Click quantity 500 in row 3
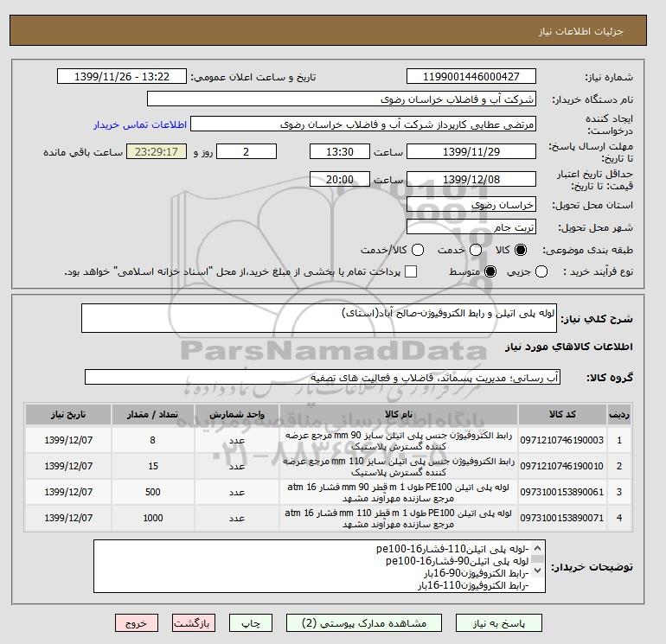 click(153, 492)
